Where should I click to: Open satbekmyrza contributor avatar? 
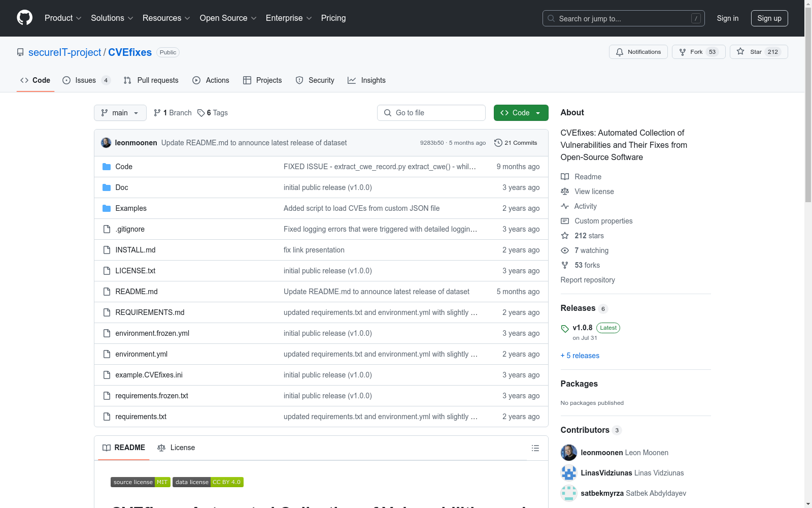(568, 493)
